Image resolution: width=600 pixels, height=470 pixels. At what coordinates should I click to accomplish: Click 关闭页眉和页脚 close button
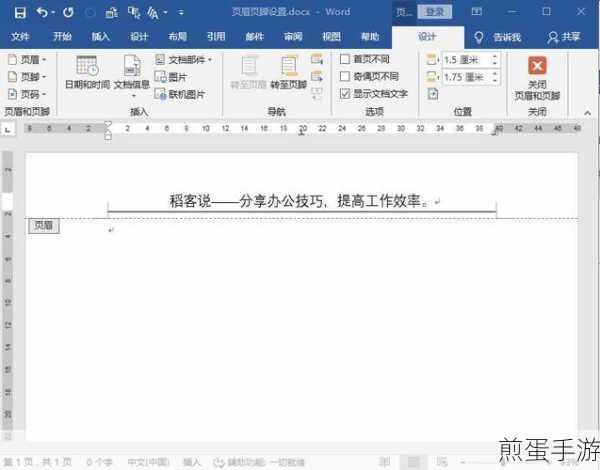[537, 78]
